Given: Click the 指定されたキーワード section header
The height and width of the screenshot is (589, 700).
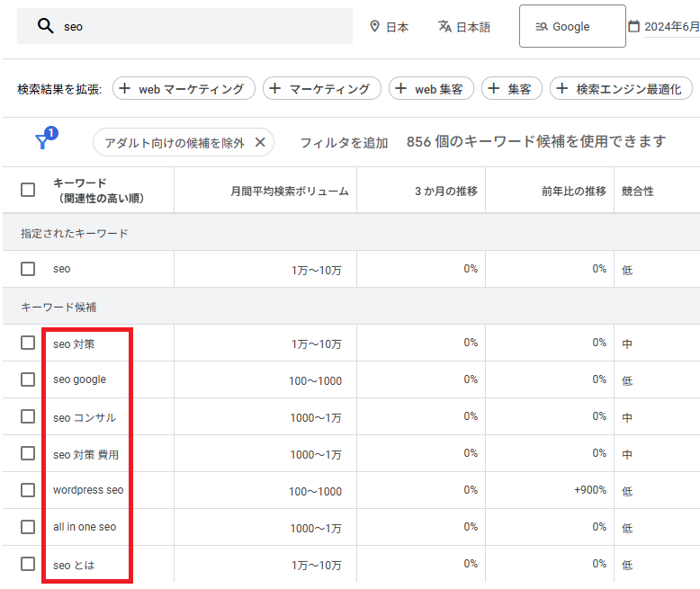Looking at the screenshot, I should pyautogui.click(x=74, y=234).
